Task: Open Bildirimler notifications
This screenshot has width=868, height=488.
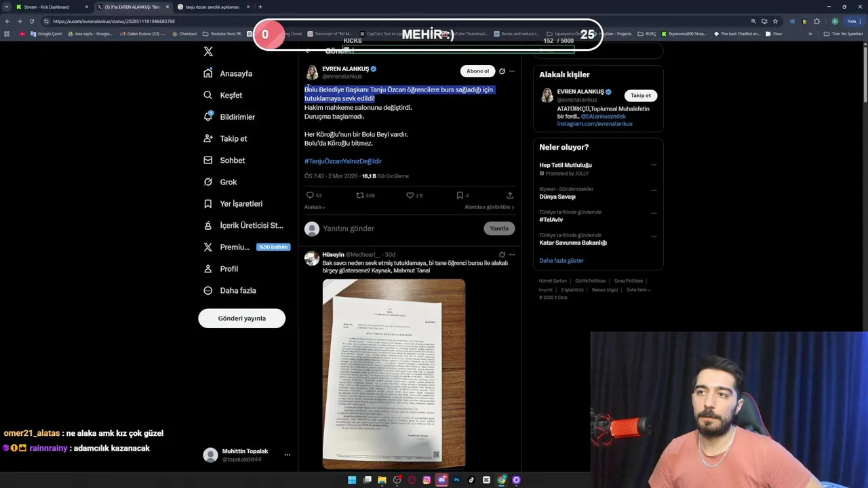Action: pyautogui.click(x=229, y=117)
